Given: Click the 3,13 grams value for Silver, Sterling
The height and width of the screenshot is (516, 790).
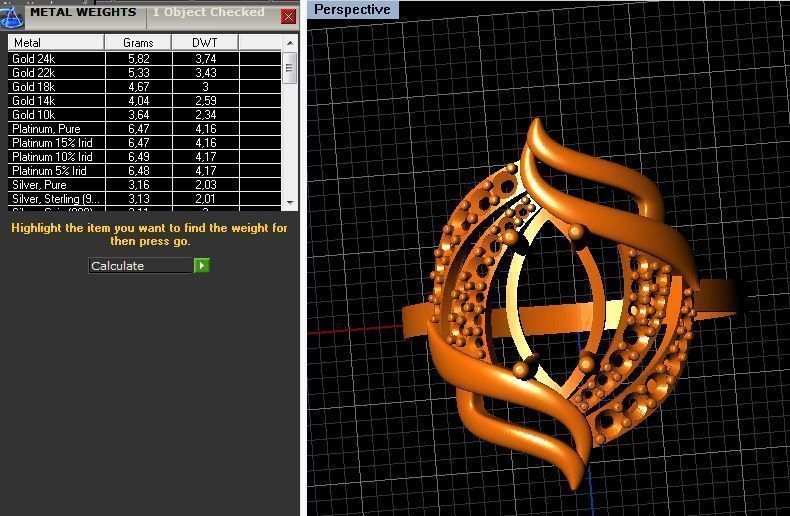Looking at the screenshot, I should click(139, 199).
